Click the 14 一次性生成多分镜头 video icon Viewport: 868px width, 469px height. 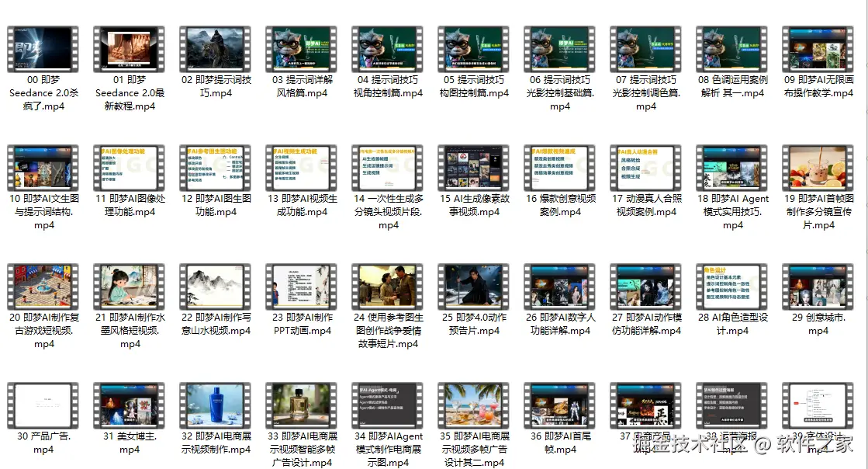click(388, 168)
